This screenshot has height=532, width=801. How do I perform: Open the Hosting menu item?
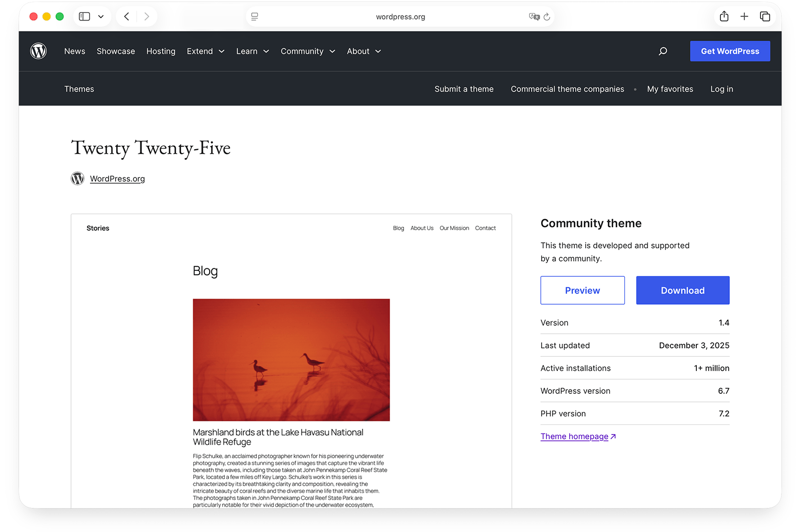point(161,51)
